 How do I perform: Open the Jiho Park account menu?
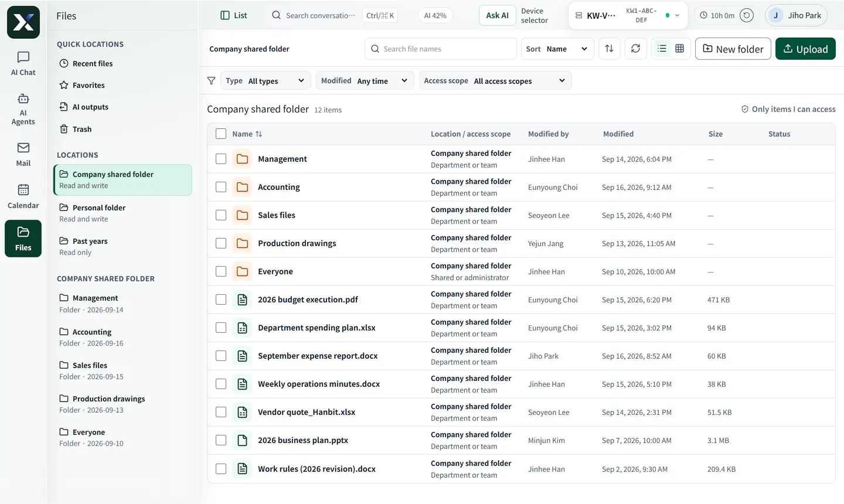(x=796, y=15)
